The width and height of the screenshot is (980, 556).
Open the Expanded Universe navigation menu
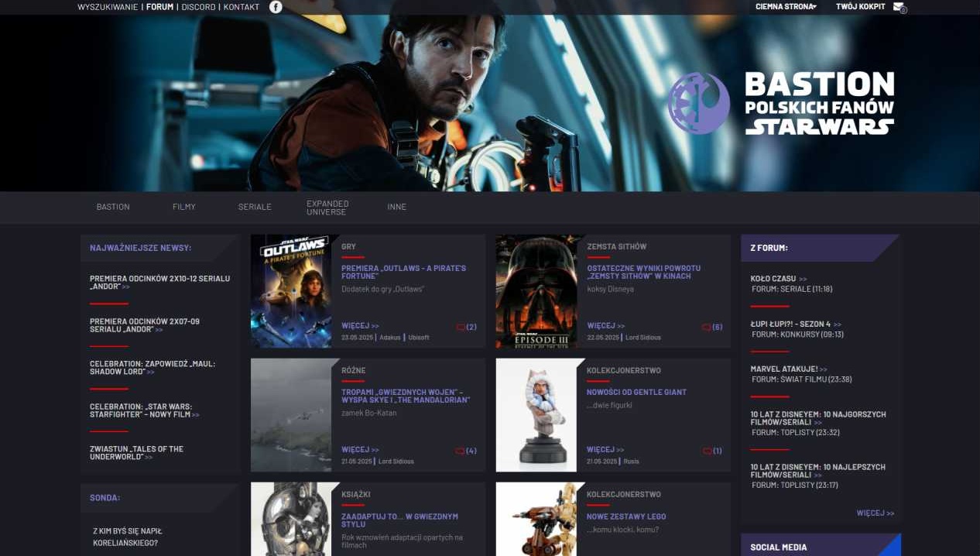pyautogui.click(x=327, y=208)
